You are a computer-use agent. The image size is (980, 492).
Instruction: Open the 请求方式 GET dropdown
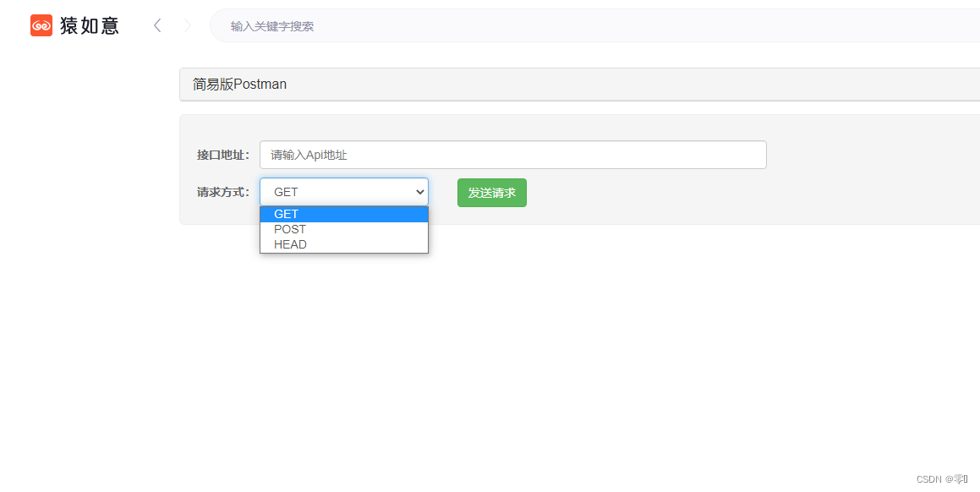pos(344,192)
